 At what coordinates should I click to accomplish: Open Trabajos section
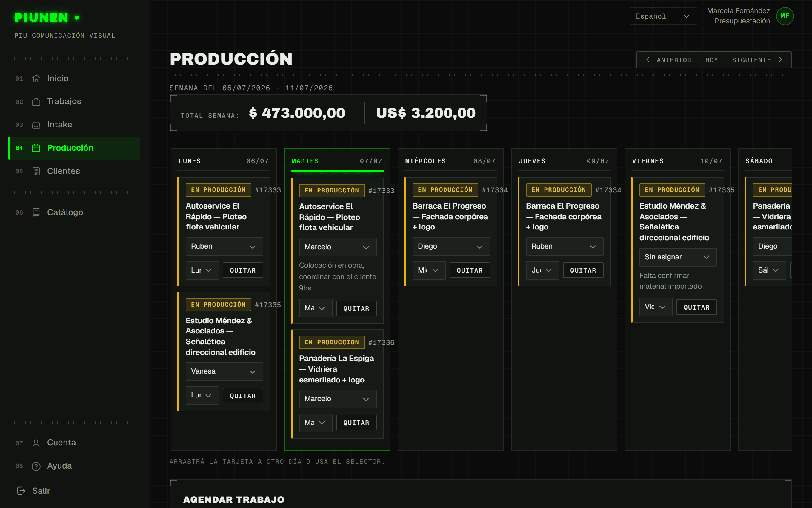point(75,102)
